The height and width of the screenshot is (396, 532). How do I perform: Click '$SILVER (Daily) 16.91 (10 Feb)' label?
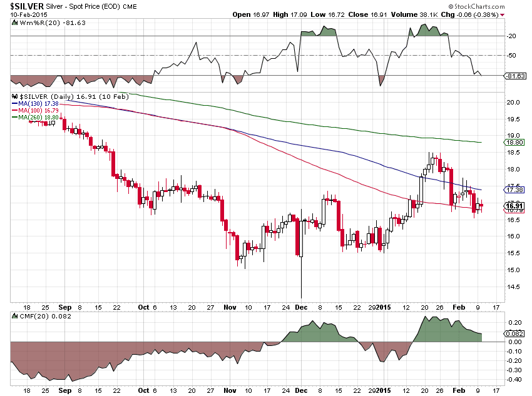(74, 96)
